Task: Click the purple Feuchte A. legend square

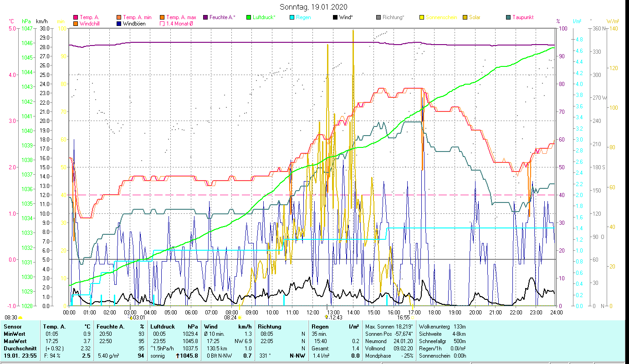Action: 205,18
